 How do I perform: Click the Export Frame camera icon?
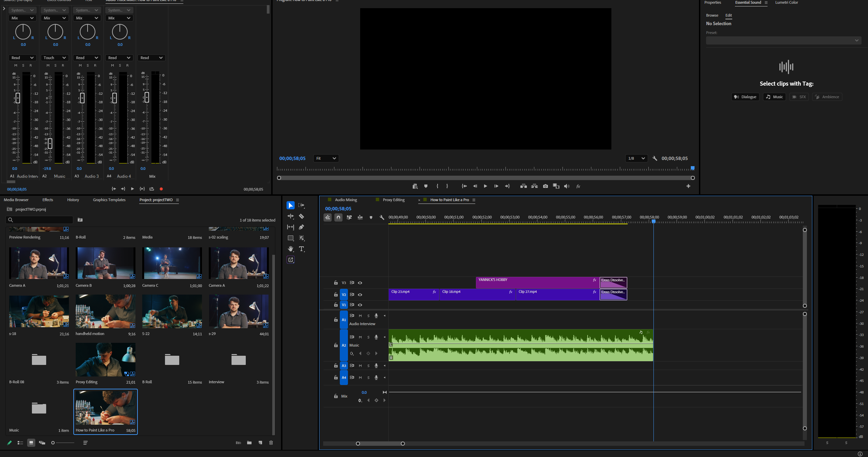click(545, 186)
